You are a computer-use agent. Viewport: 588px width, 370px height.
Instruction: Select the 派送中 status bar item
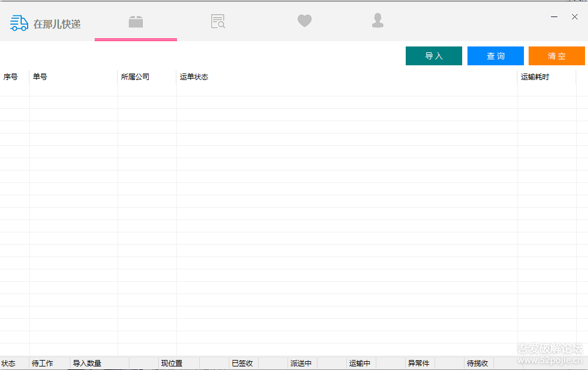301,363
